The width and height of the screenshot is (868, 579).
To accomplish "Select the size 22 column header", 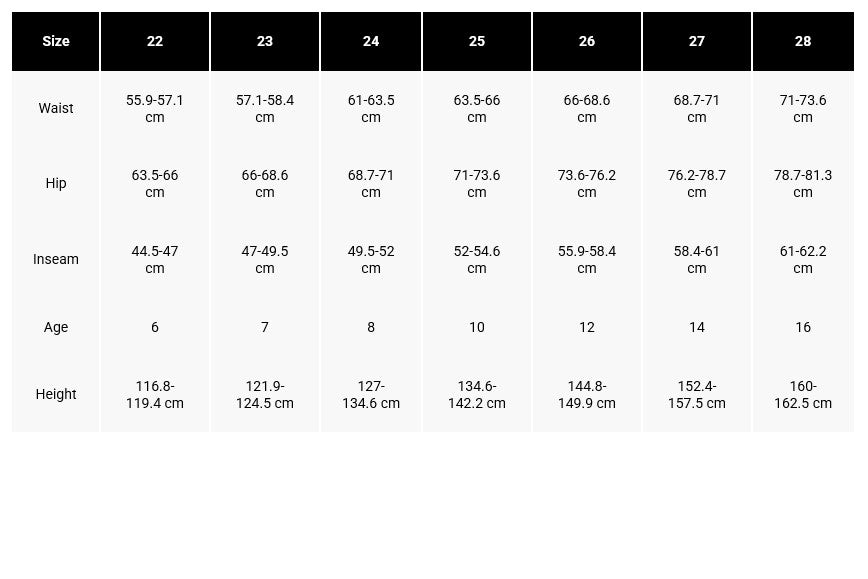I will click(155, 41).
